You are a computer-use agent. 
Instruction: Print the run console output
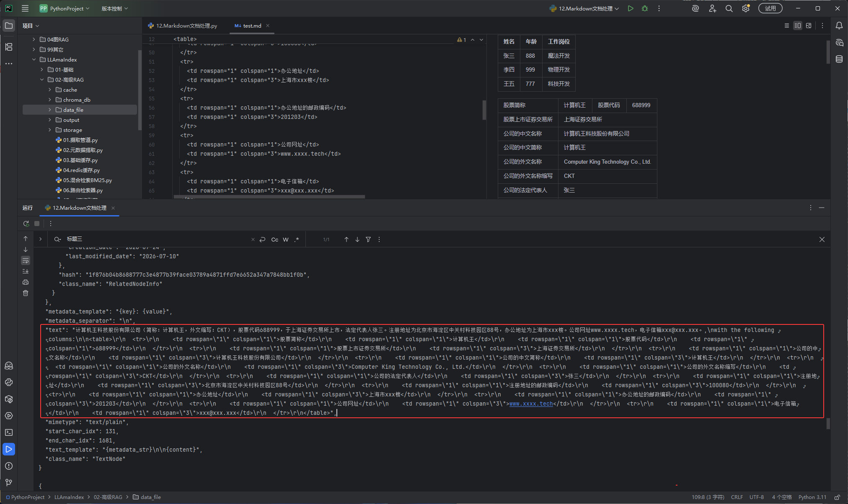point(26,282)
